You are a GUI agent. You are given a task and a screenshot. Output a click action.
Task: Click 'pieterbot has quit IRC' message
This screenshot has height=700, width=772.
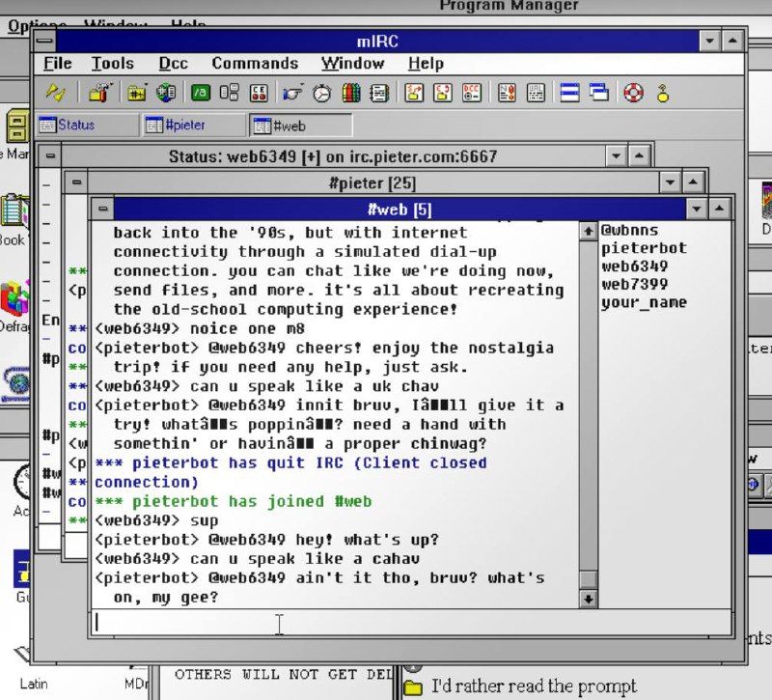[x=290, y=472]
